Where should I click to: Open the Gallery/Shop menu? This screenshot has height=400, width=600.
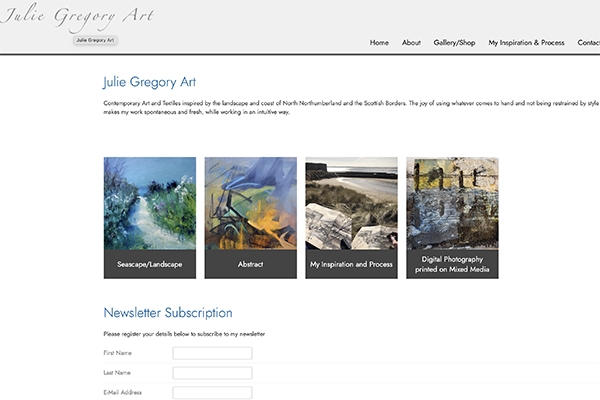454,42
